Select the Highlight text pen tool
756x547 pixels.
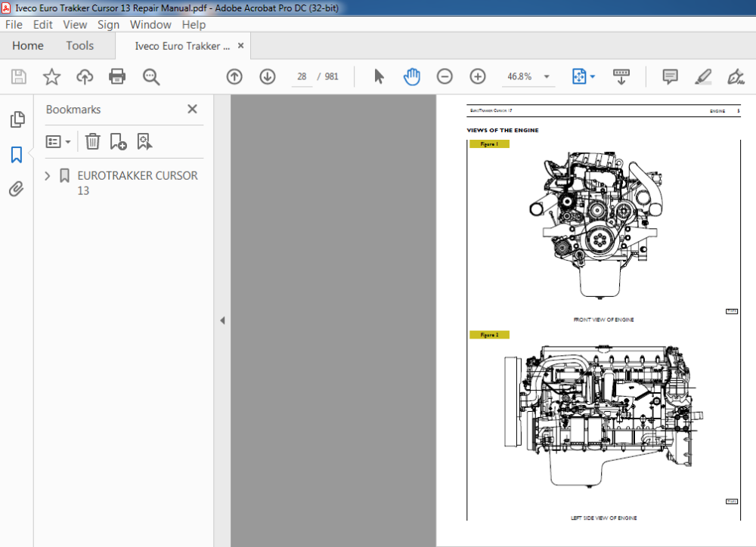tap(703, 76)
